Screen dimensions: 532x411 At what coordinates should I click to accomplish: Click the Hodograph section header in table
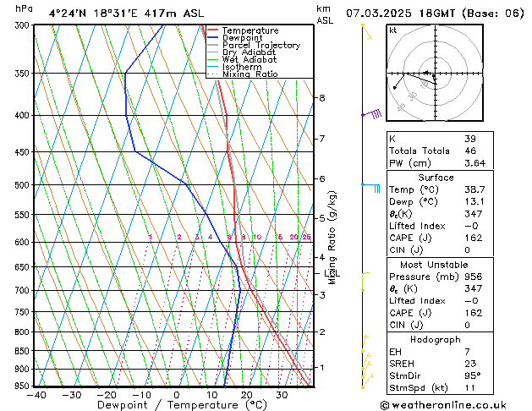436,339
